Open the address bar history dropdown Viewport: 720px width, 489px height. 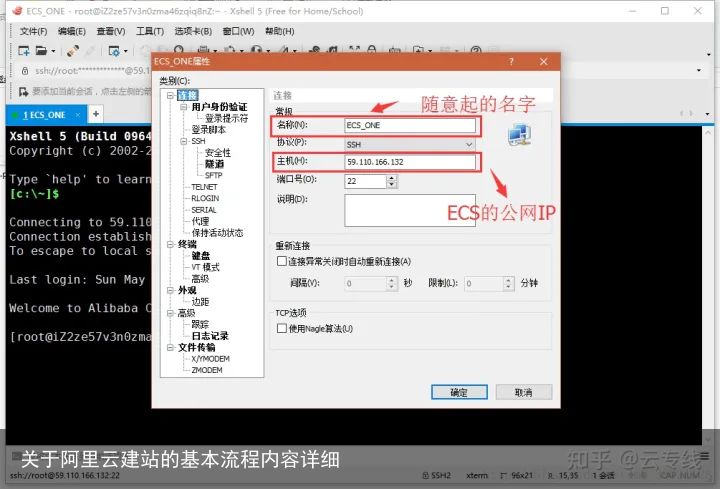(698, 70)
